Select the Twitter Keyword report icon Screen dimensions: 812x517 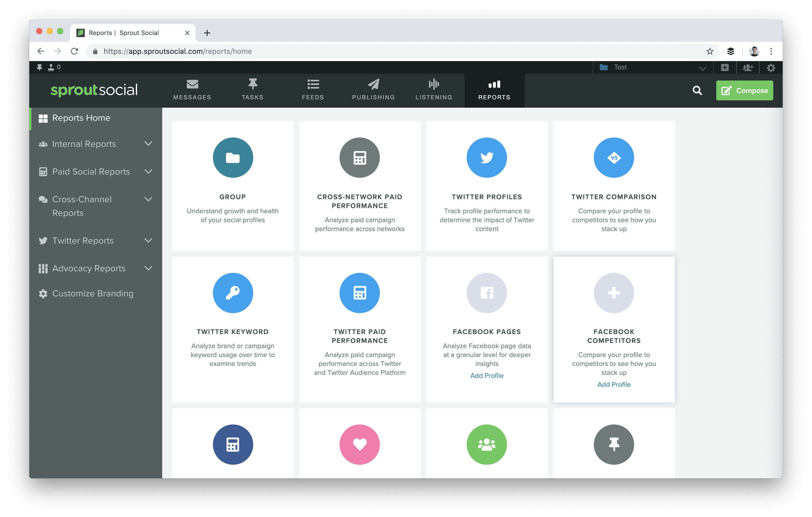coord(233,292)
